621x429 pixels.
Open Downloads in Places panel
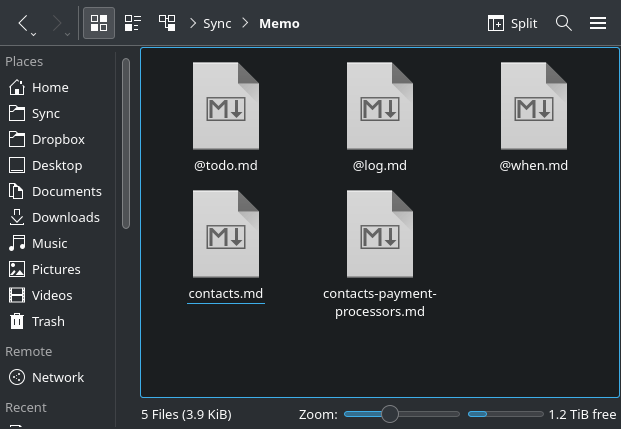pos(65,217)
